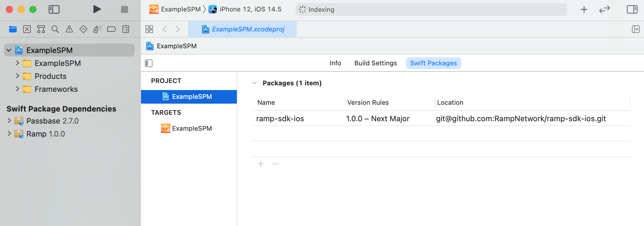The width and height of the screenshot is (644, 226).
Task: Click ExampleSPM in the jump bar
Action: click(172, 46)
